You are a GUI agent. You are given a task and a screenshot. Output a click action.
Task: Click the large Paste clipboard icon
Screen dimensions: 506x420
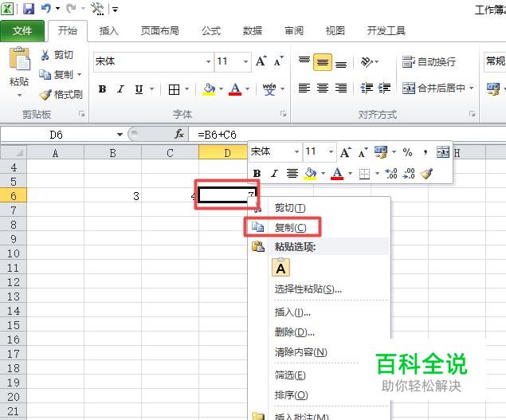(19, 59)
